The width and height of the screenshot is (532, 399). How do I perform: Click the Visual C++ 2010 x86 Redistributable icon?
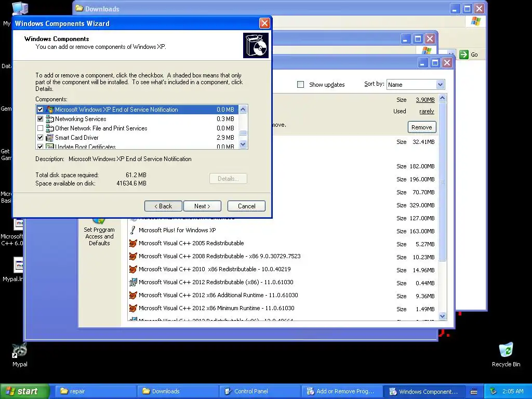(x=133, y=270)
